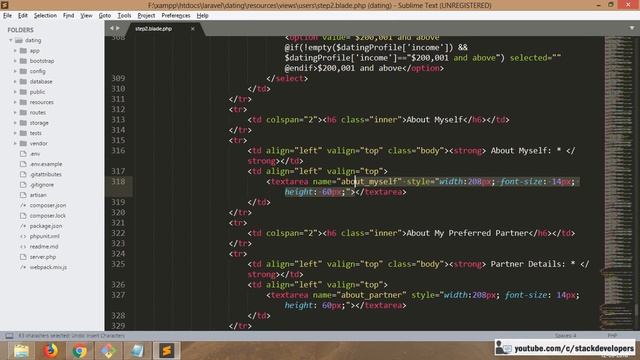Viewport: 640px width, 360px height.
Task: Click the config folder icon
Action: [23, 71]
